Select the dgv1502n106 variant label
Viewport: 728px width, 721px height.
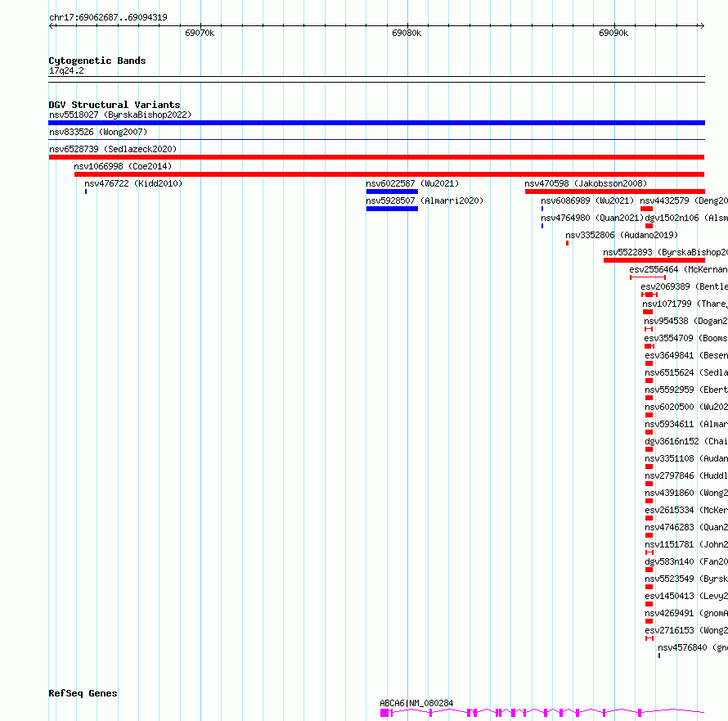coord(686,218)
